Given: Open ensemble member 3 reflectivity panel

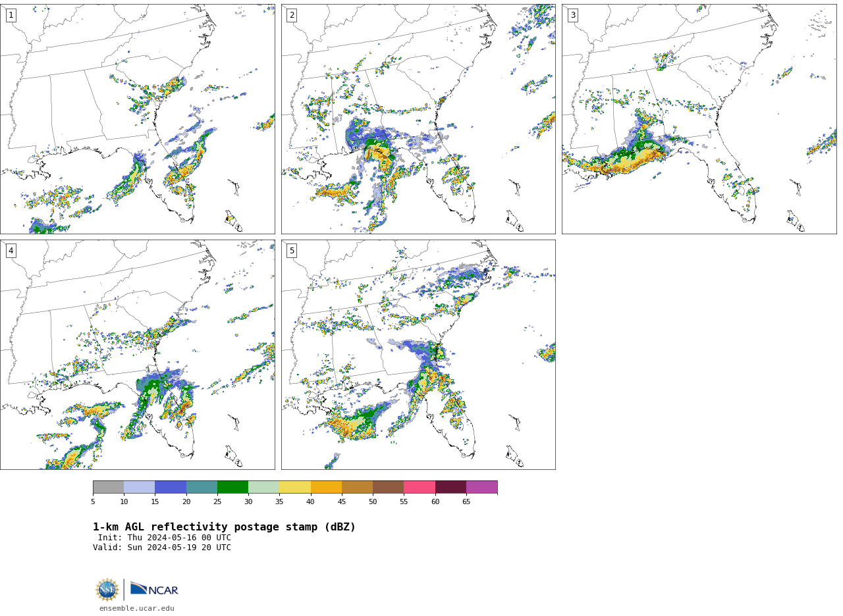Looking at the screenshot, I should 699,119.
